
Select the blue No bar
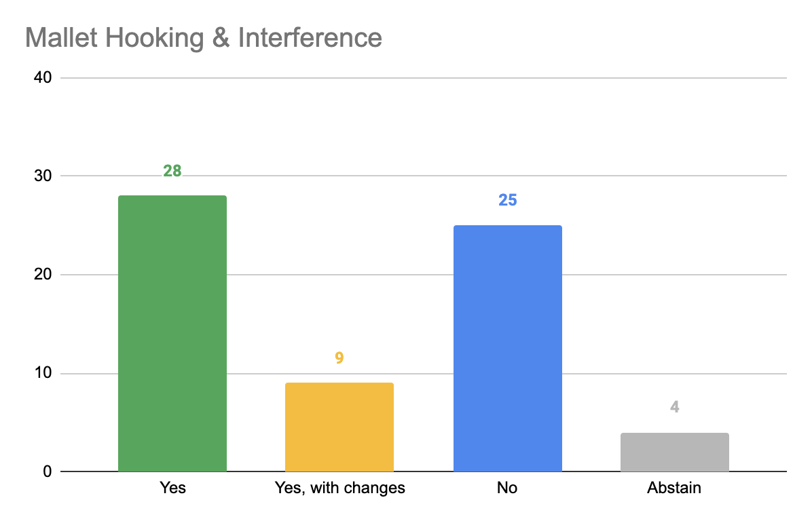pos(508,349)
